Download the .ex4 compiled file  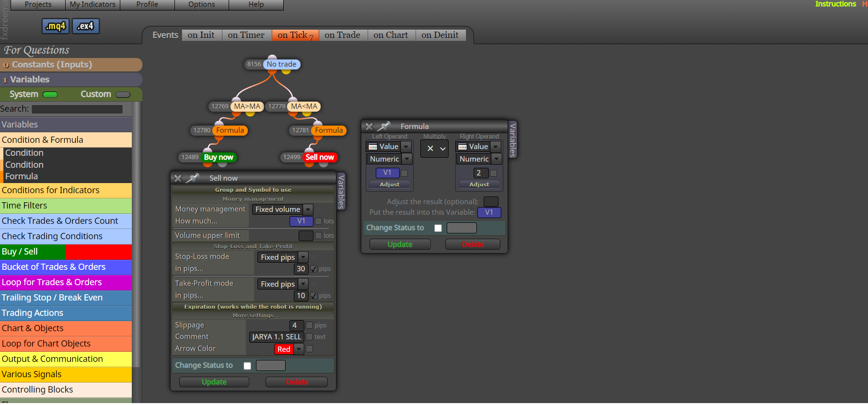tap(86, 26)
